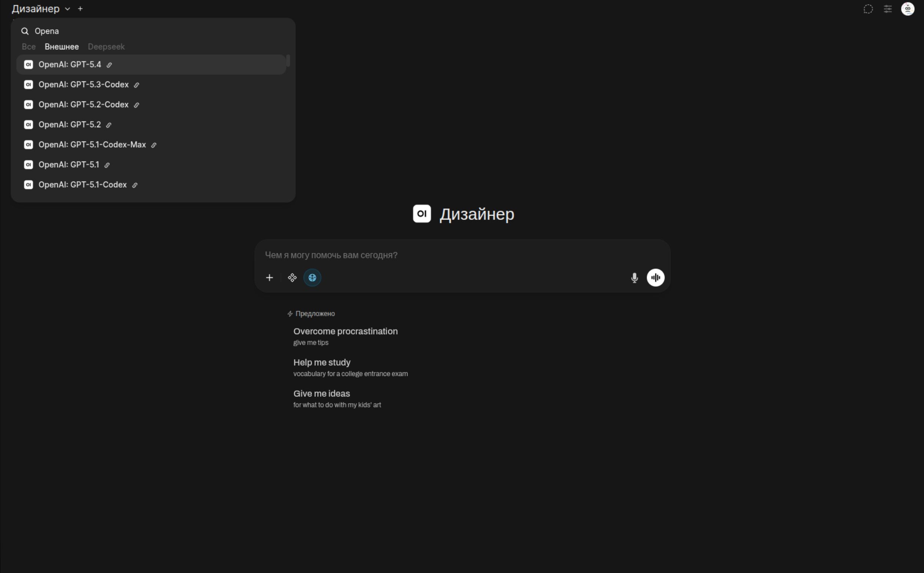This screenshot has width=924, height=573.
Task: Collapse the Дизайнер model selector chevron
Action: (x=68, y=9)
